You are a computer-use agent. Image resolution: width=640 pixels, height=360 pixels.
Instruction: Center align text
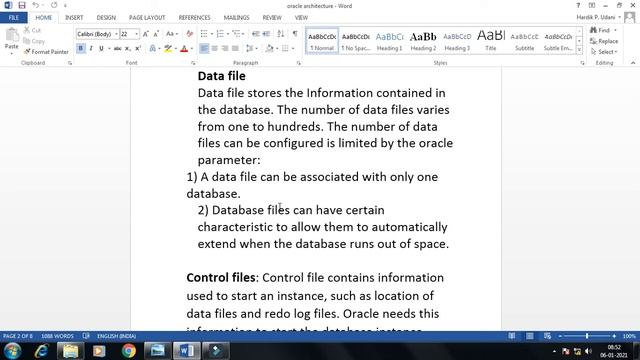[214, 49]
